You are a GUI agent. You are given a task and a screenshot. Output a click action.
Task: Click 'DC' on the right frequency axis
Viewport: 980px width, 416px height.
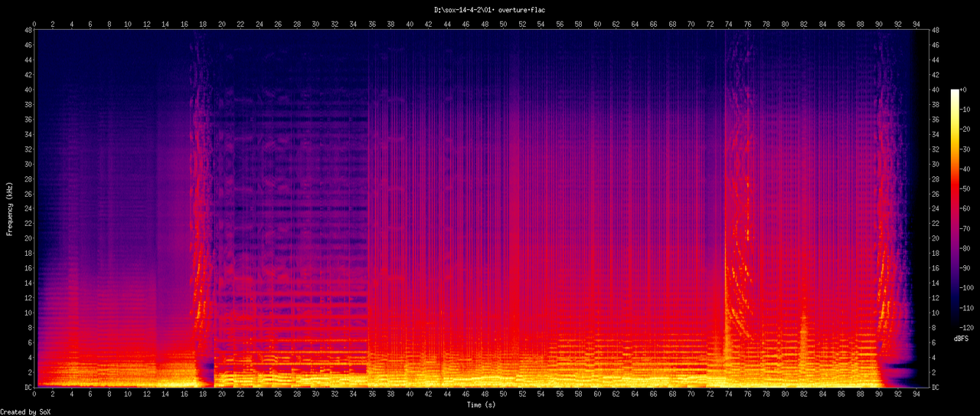(936, 388)
